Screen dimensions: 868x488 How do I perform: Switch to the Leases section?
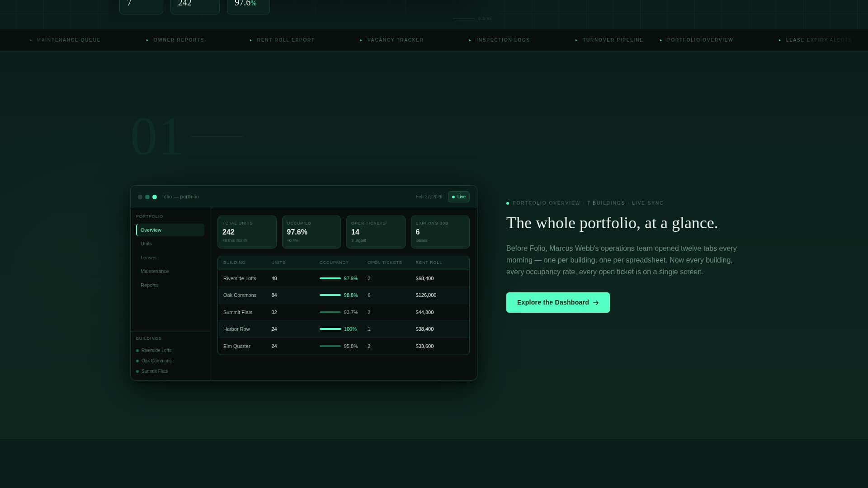click(x=149, y=258)
